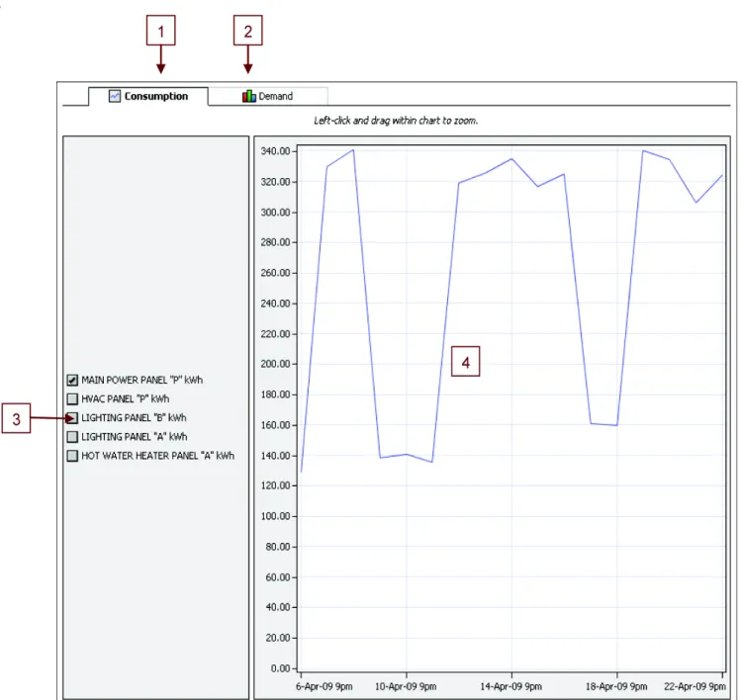Screen dimensions: 741x700
Task: Click the 340.00 y-axis value
Action: [x=275, y=151]
